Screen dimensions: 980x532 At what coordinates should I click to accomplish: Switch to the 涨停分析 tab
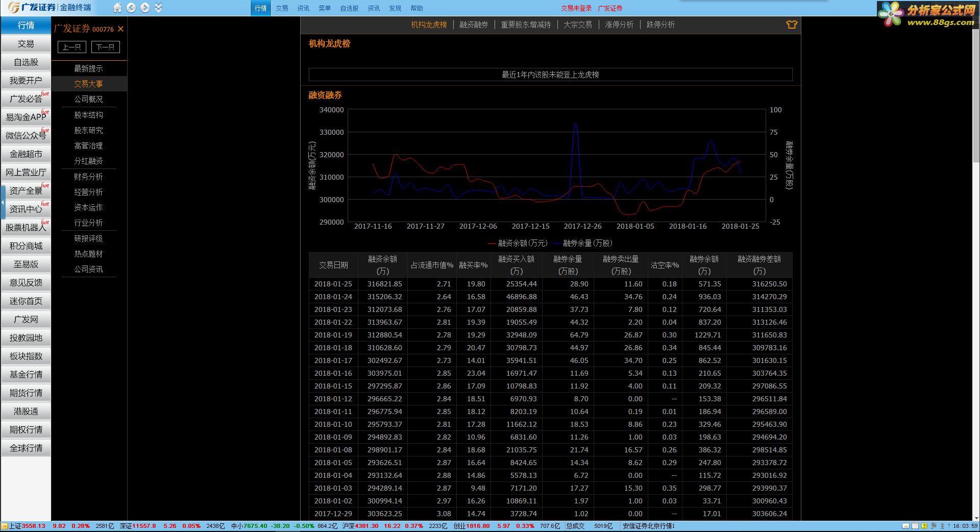(619, 25)
